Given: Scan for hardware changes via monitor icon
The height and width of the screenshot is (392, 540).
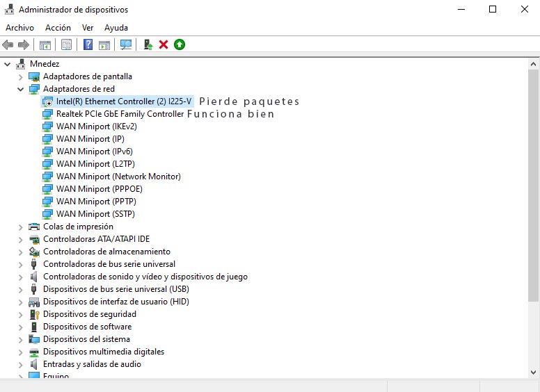Looking at the screenshot, I should point(126,44).
